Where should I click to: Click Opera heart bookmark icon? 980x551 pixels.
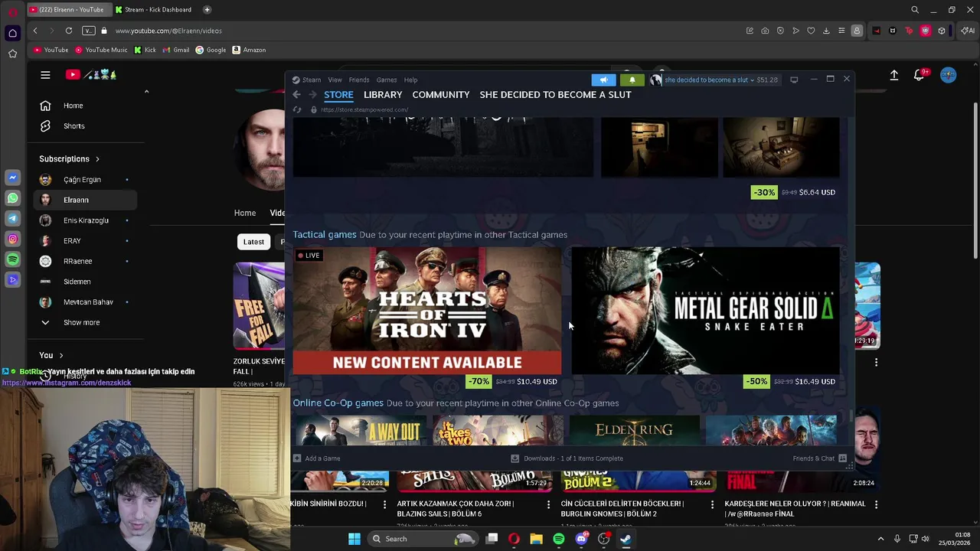click(811, 31)
